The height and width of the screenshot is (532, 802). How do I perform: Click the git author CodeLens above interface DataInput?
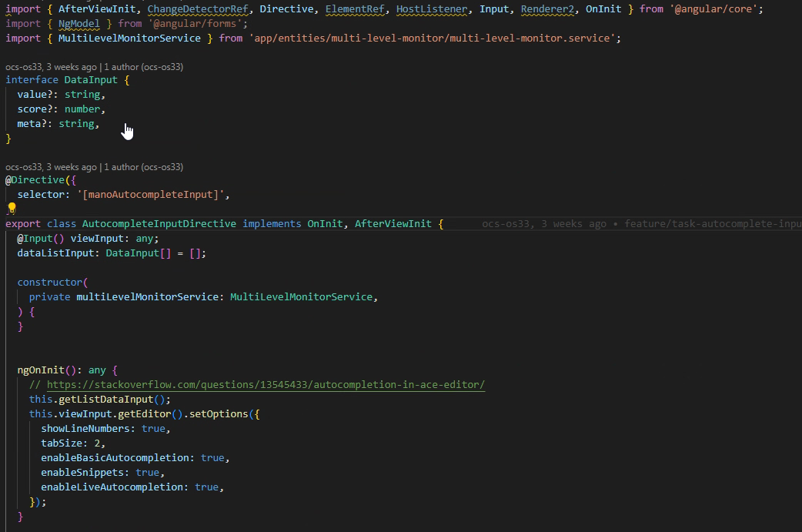pos(94,67)
